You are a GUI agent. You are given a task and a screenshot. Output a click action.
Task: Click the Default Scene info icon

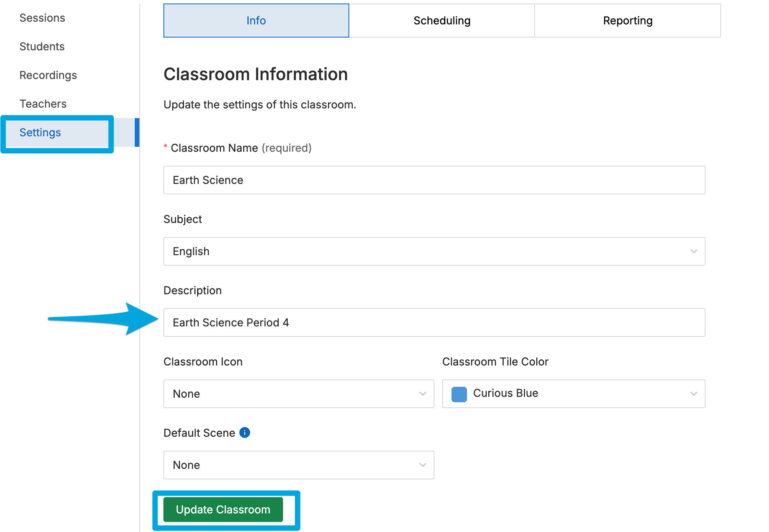click(245, 432)
